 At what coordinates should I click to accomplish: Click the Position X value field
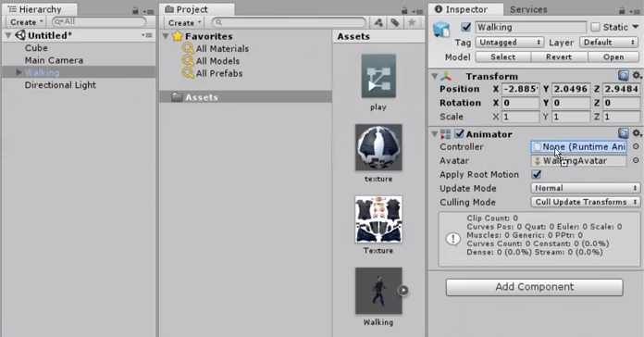pos(520,89)
